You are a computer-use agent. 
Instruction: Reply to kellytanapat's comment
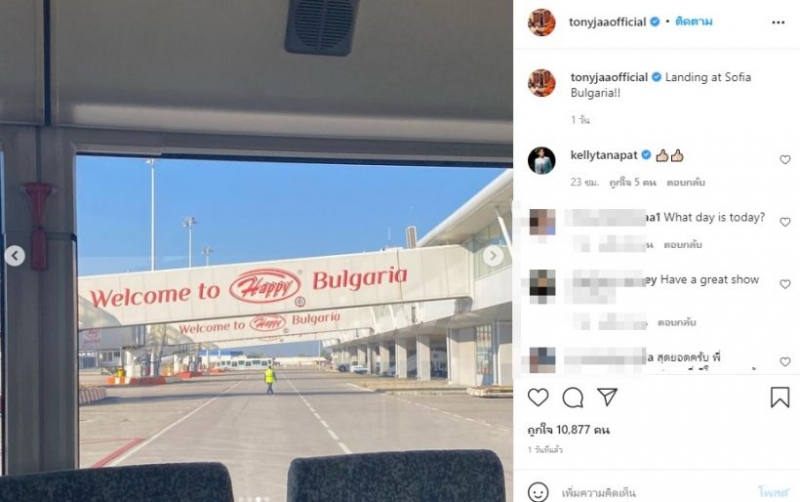(686, 183)
